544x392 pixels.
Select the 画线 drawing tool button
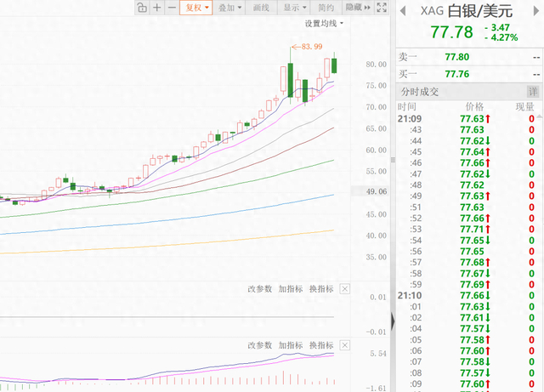pyautogui.click(x=261, y=8)
